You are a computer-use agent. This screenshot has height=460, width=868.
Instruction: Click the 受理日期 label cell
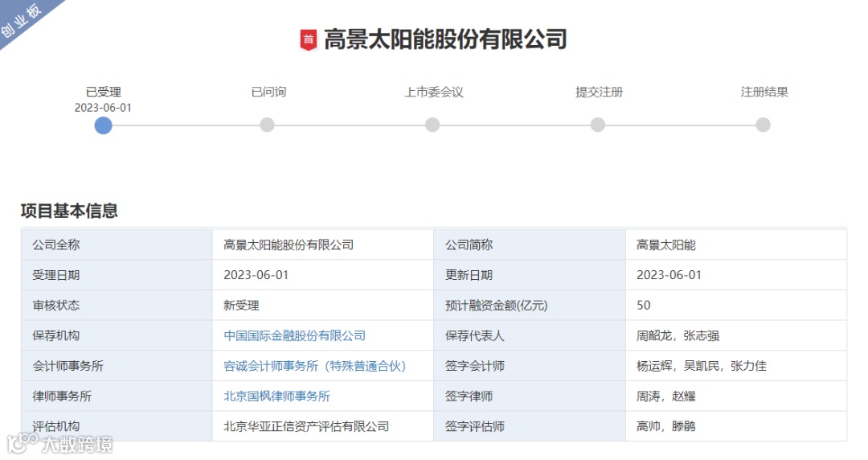click(117, 275)
